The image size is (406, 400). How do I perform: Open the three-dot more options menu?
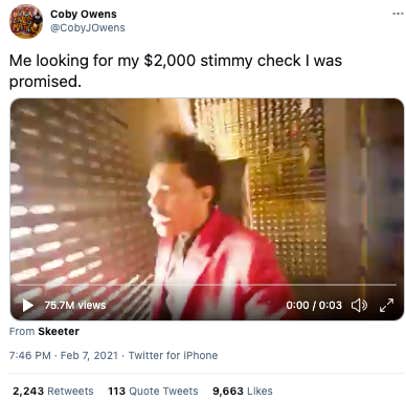(398, 14)
